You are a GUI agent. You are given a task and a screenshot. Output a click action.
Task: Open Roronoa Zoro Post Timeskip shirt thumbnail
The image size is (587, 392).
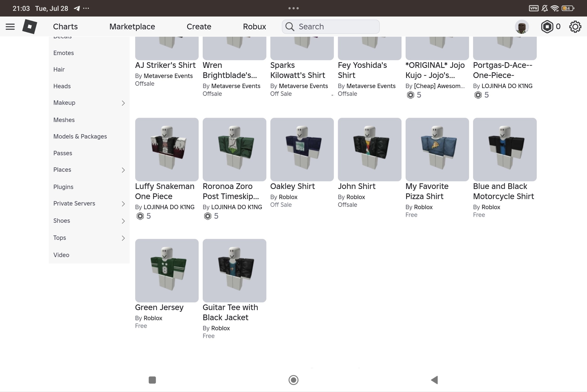coord(234,150)
